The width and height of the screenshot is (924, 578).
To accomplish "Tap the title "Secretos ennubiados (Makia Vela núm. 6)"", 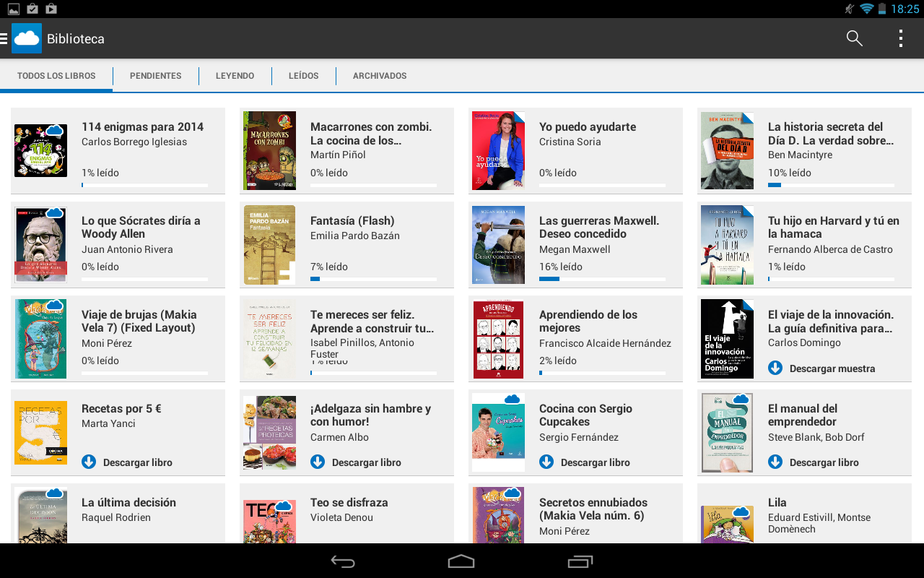I will click(x=593, y=509).
